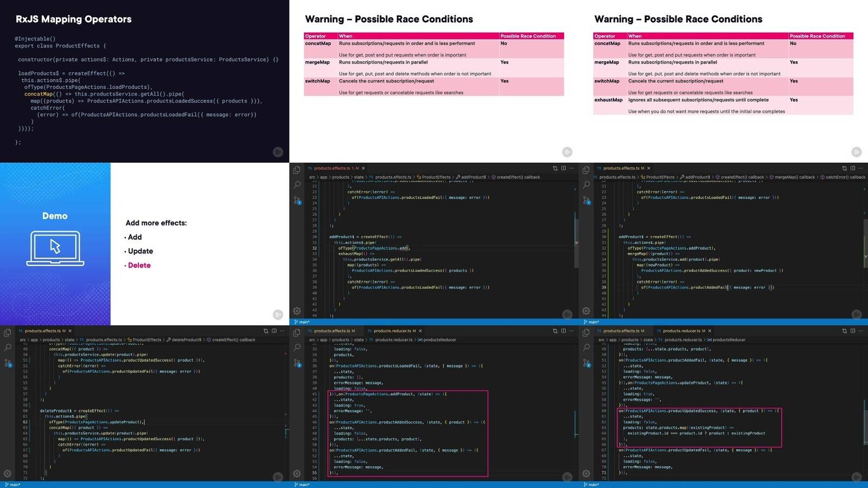Click scrollbar thumb in middle-center editor
Image resolution: width=868 pixels, height=488 pixels.
tap(576, 228)
